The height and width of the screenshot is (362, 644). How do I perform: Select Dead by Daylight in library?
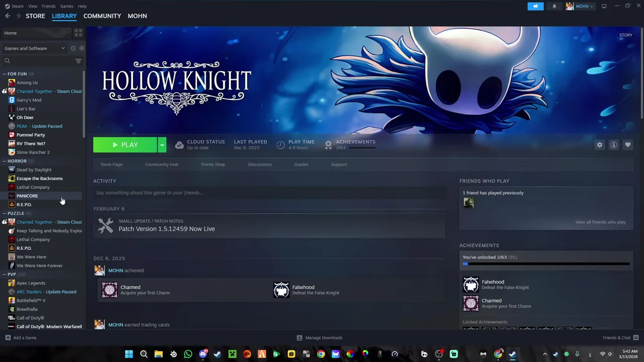34,169
